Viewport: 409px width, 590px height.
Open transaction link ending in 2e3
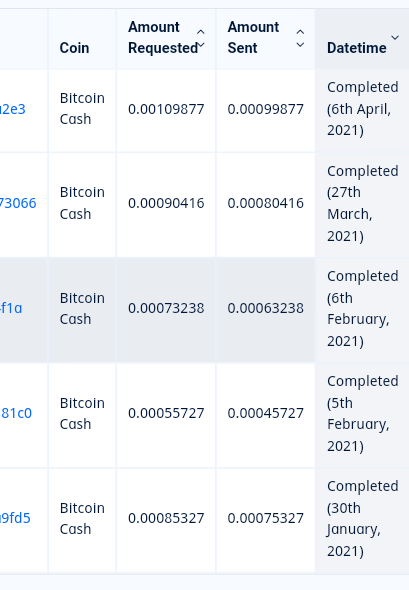tap(13, 109)
